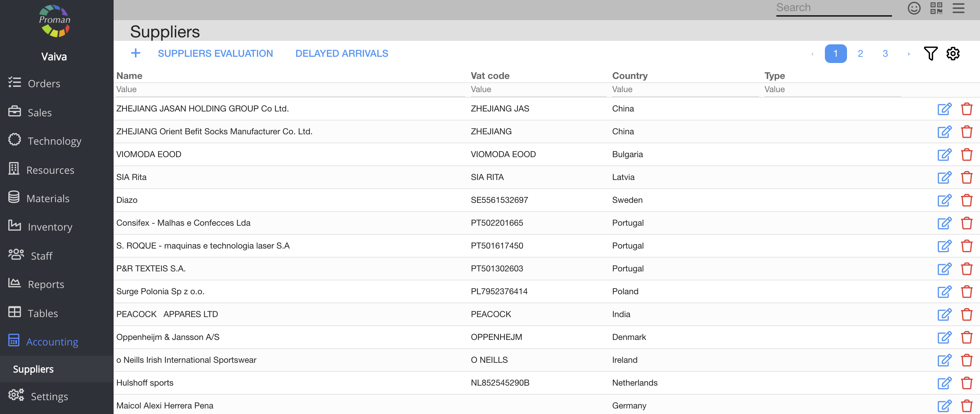This screenshot has height=414, width=980.
Task: Click the Country filter value field
Action: click(x=684, y=89)
